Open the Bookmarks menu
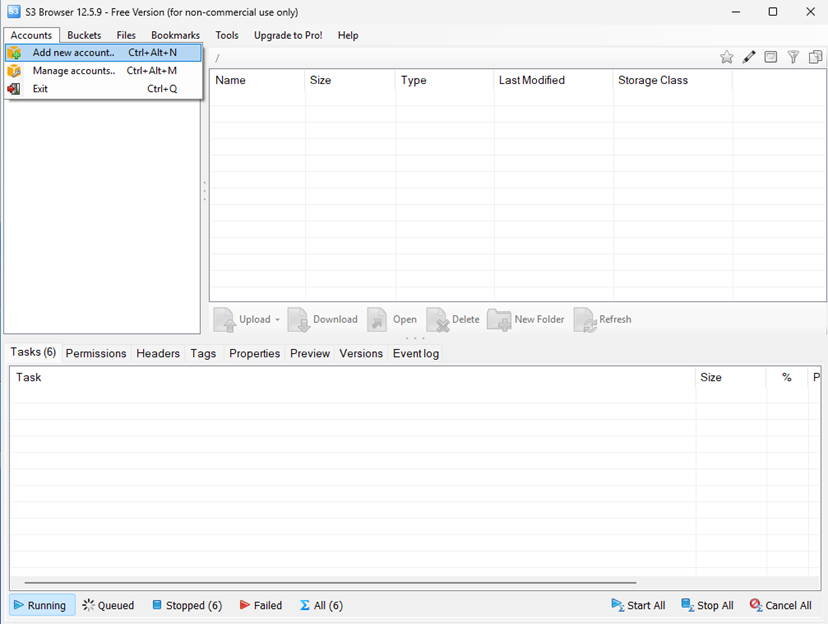 point(175,35)
